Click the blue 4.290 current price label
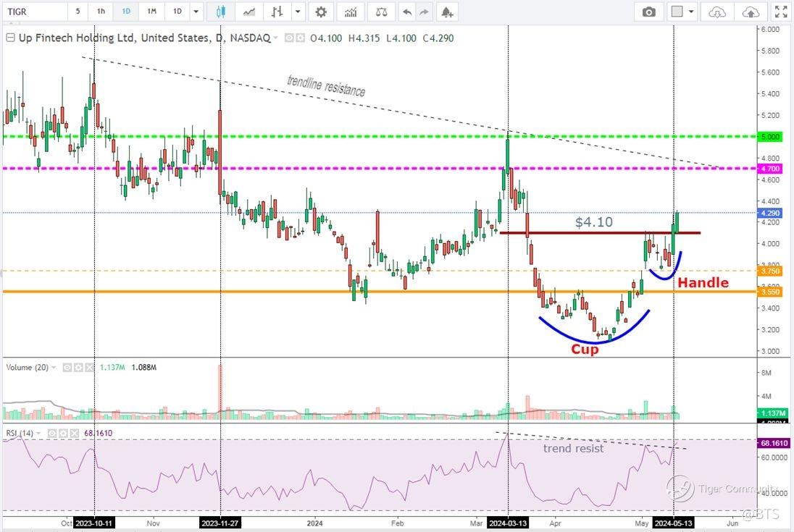Screen dimensions: 794x532 pyautogui.click(x=769, y=213)
